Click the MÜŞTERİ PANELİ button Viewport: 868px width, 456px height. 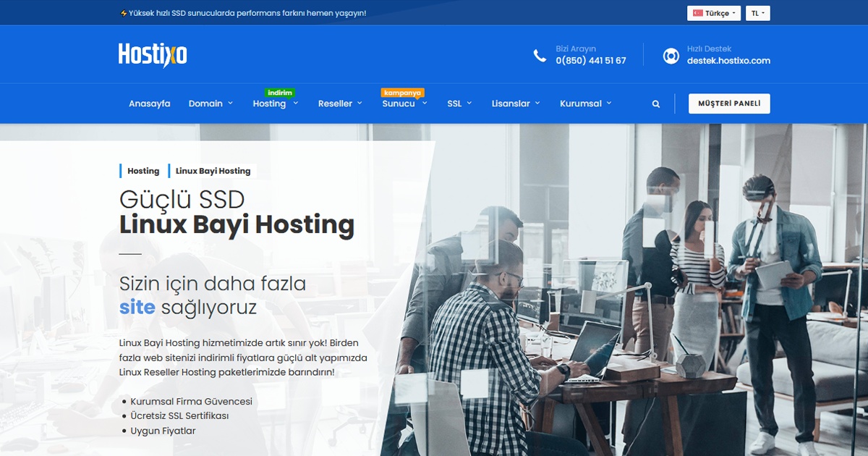pos(728,104)
